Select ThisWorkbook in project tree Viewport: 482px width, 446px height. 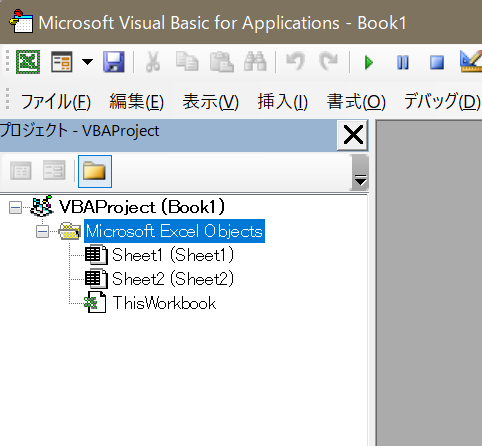pyautogui.click(x=164, y=303)
